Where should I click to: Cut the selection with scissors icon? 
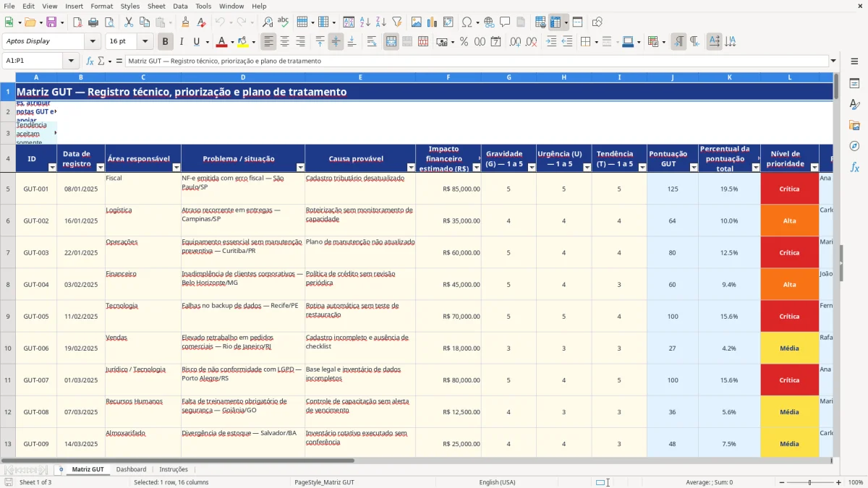pyautogui.click(x=128, y=22)
